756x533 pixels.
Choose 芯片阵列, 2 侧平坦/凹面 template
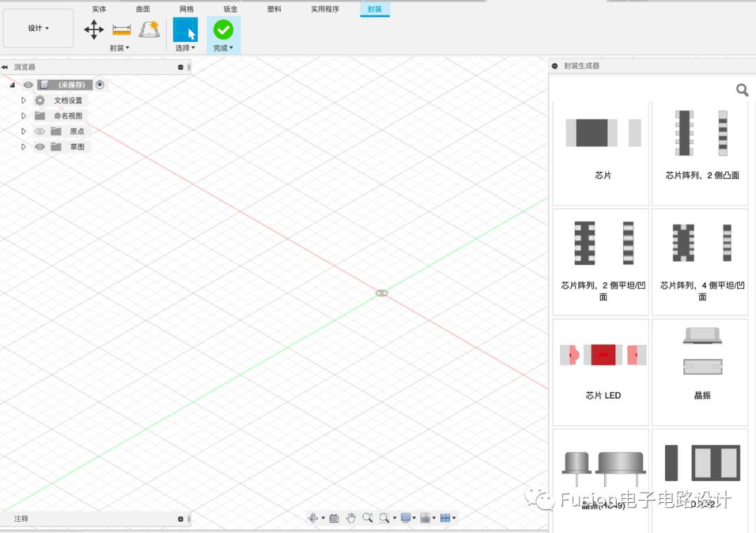click(x=601, y=262)
